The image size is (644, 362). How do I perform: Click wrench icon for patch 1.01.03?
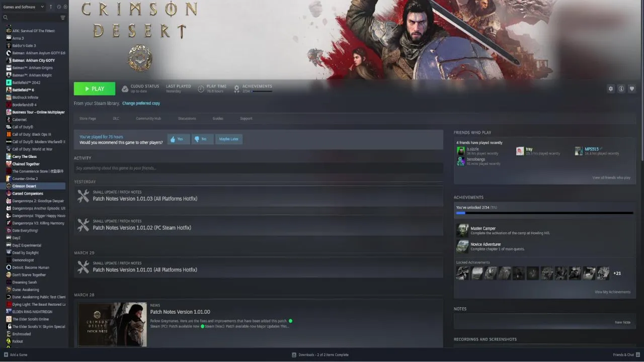pos(83,196)
